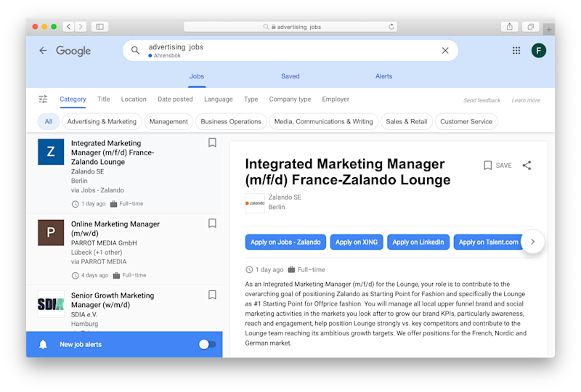Go forward in Safari browser toolbar
Image resolution: width=581 pixels, height=392 pixels.
pyautogui.click(x=81, y=27)
